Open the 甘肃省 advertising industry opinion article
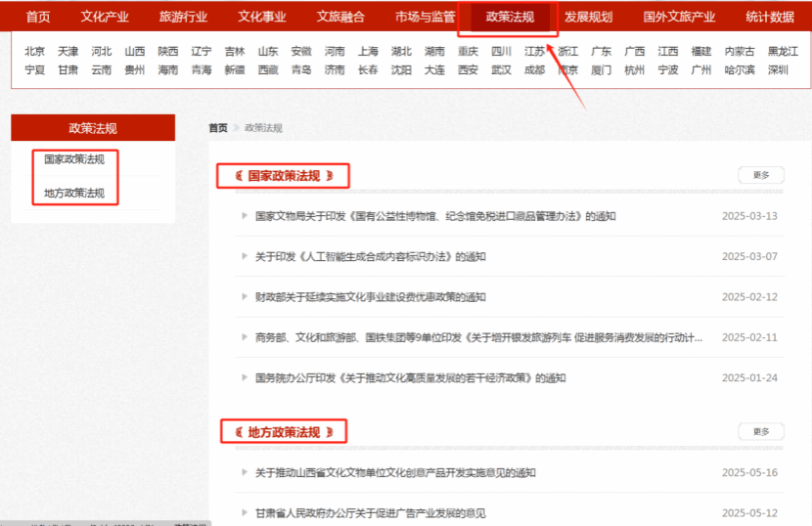This screenshot has width=812, height=526. click(370, 513)
